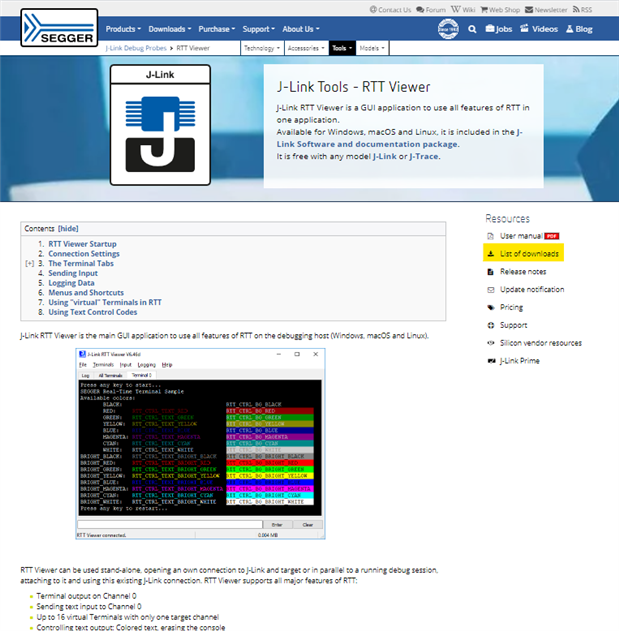This screenshot has width=619, height=631.
Task: Open the Accessories submenu dropdown
Action: 306,48
